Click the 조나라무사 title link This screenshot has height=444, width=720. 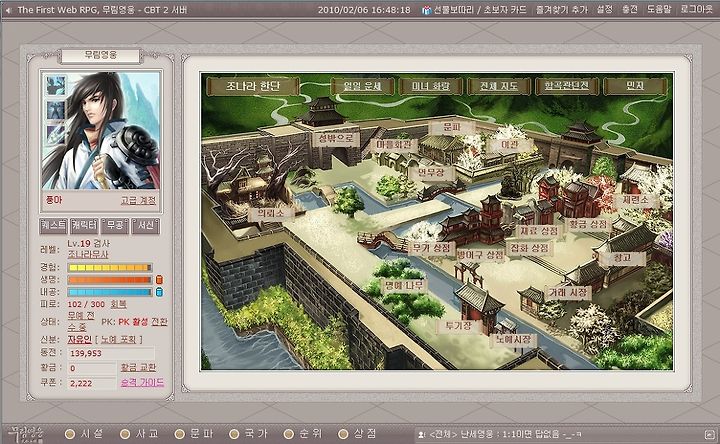[x=88, y=254]
